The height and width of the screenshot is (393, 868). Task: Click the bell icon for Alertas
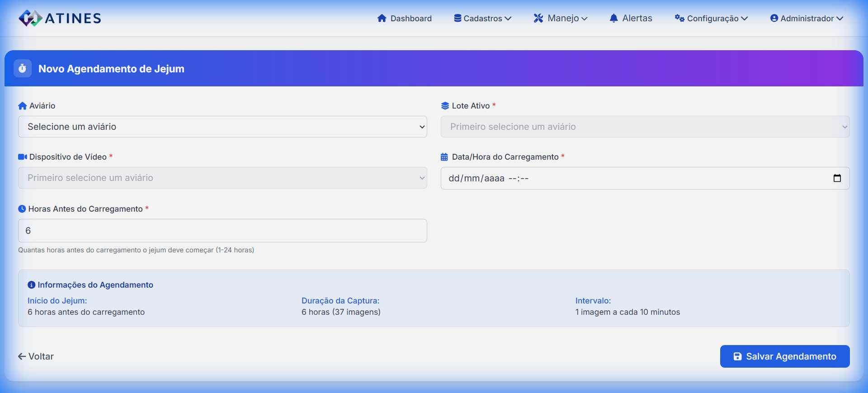[613, 18]
